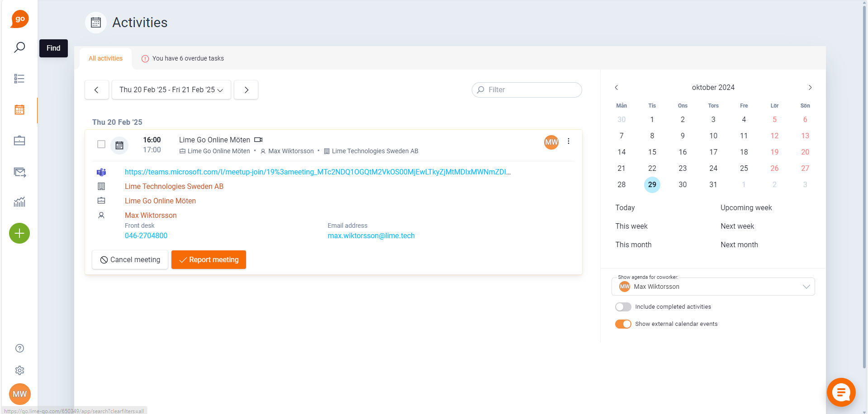Viewport: 868px width, 414px height.
Task: Open the MW user avatar in sidebar
Action: point(19,394)
